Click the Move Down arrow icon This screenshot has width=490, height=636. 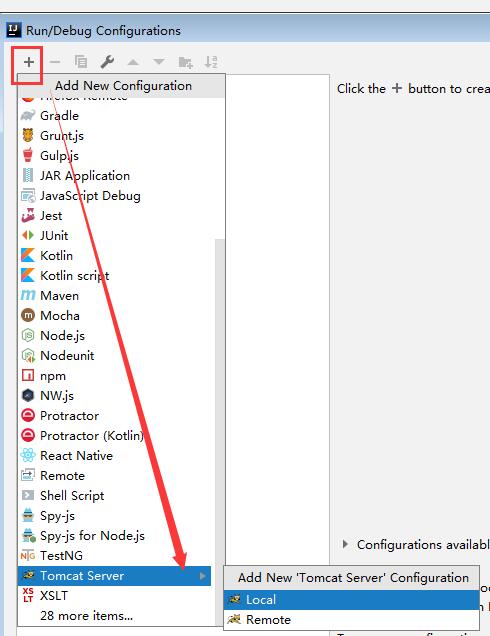(159, 62)
